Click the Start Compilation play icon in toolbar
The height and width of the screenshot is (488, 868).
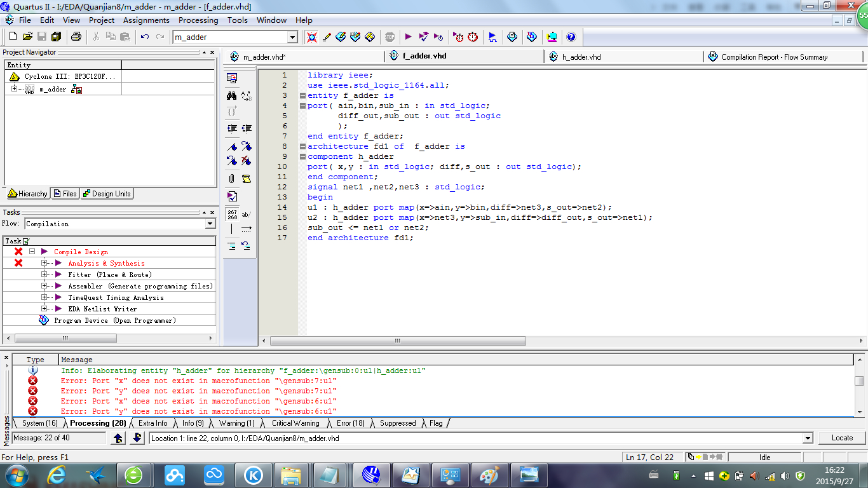408,37
